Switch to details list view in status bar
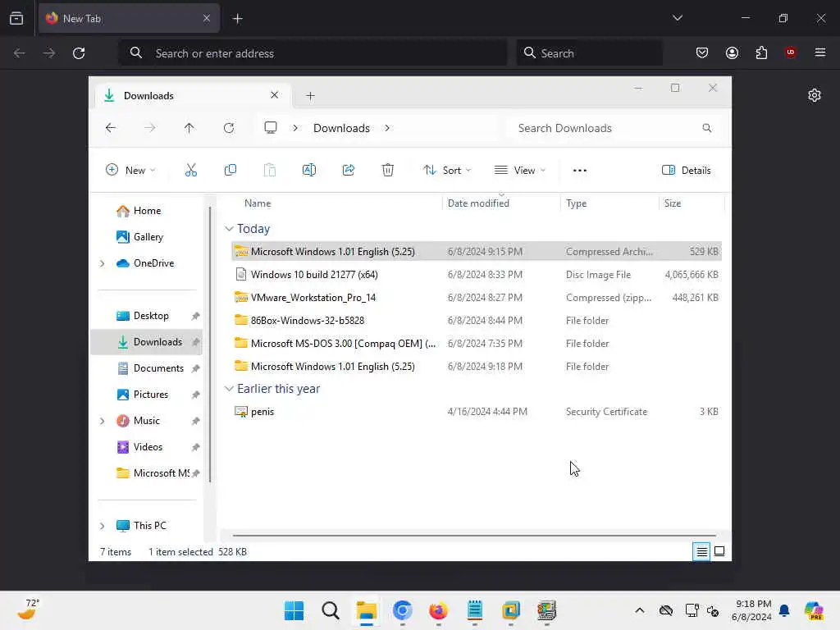Image resolution: width=840 pixels, height=630 pixels. coord(701,551)
